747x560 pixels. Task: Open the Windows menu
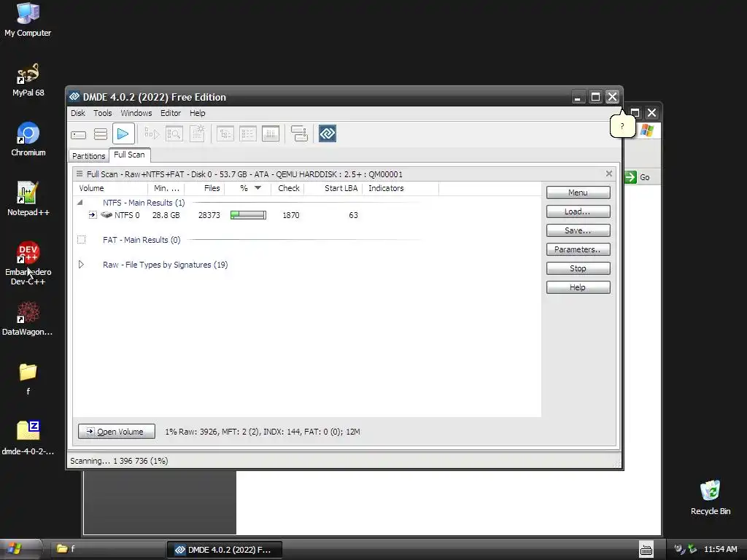tap(136, 113)
